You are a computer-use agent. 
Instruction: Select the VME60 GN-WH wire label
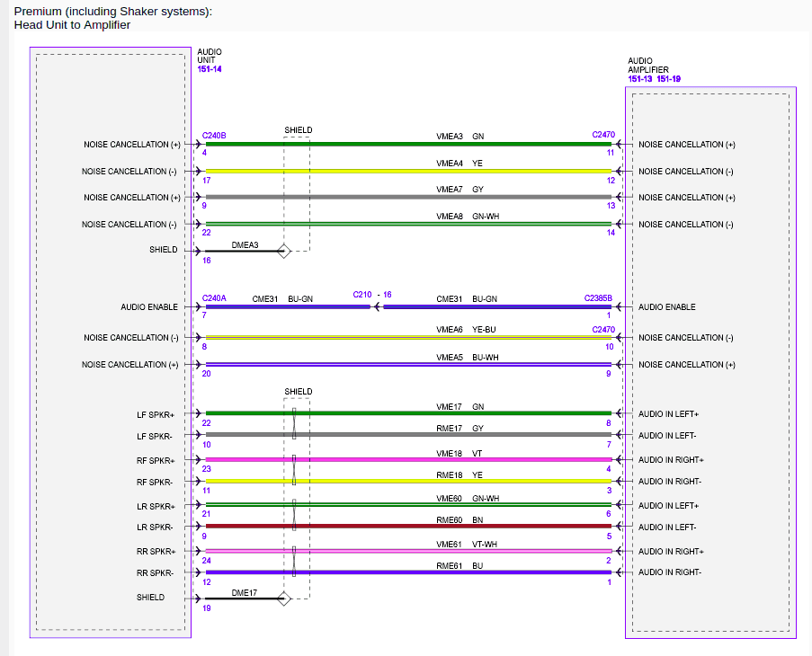pyautogui.click(x=468, y=499)
